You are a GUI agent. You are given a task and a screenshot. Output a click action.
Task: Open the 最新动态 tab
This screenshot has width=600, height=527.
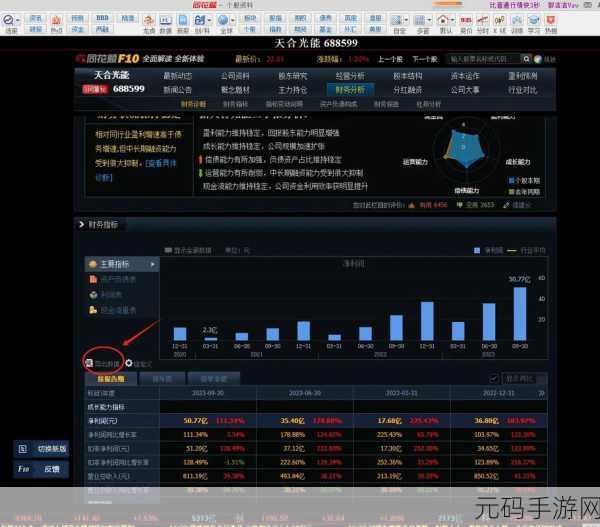click(178, 76)
